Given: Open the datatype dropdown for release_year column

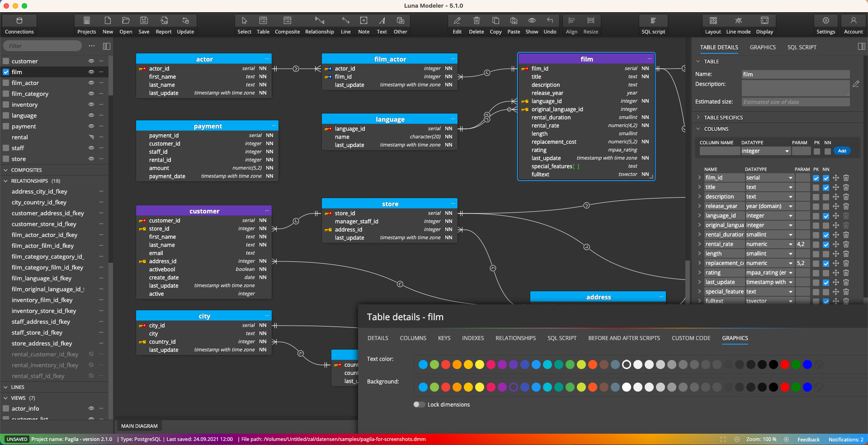Looking at the screenshot, I should pos(790,206).
